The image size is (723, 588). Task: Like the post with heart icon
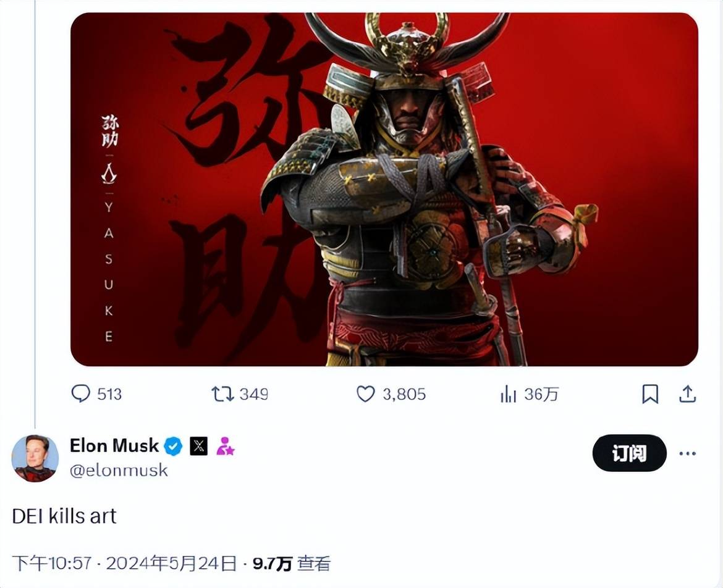(x=366, y=395)
